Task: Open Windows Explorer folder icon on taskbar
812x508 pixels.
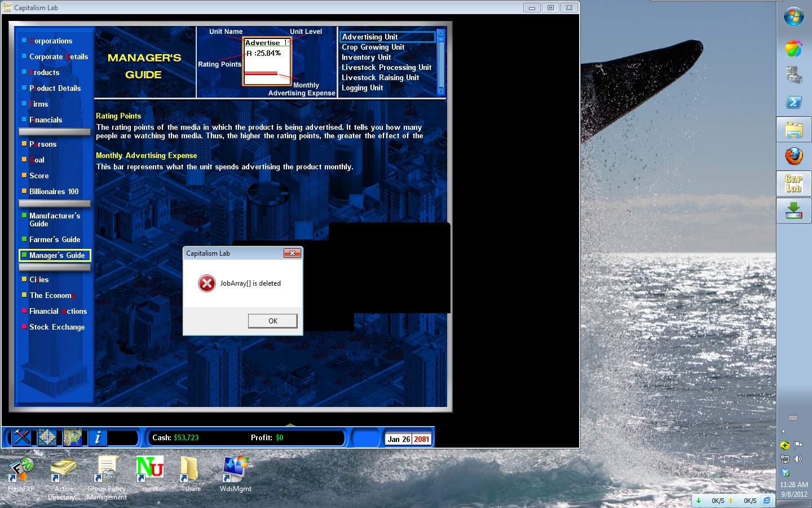Action: (794, 130)
